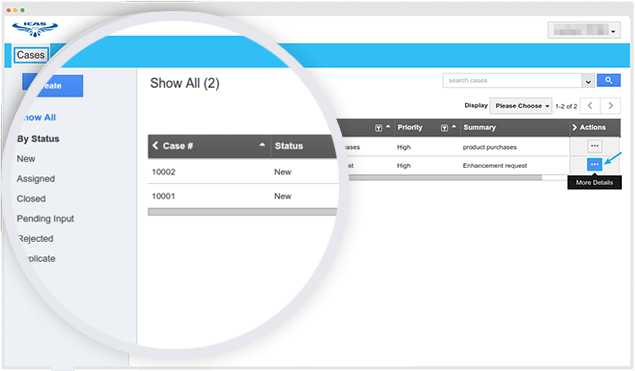Filter cases by Rejected status
The image size is (635, 371).
click(x=36, y=239)
